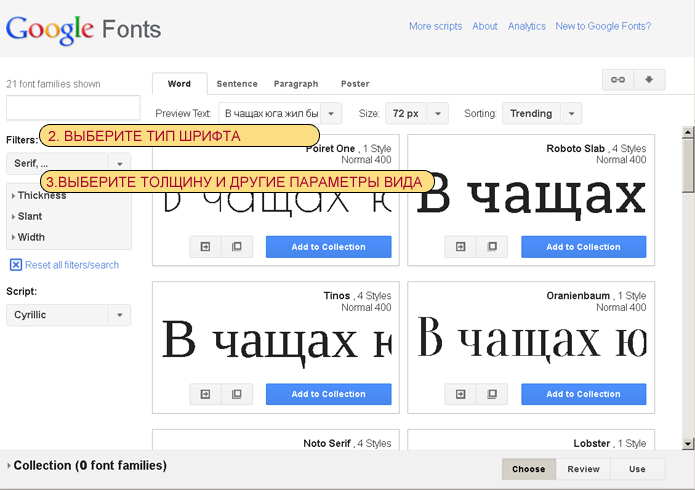Switch to the Sentence tab
Screen dimensions: 695x490
[237, 84]
